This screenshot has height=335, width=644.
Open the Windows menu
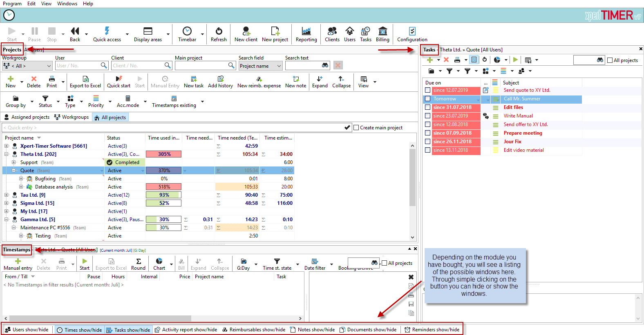click(67, 4)
